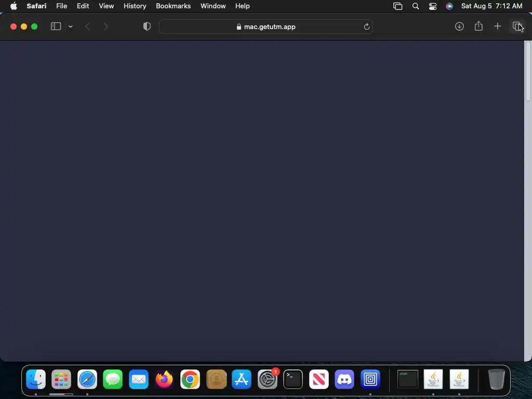Open the second Java file in the Dock
The image size is (532, 399).
pos(459,379)
